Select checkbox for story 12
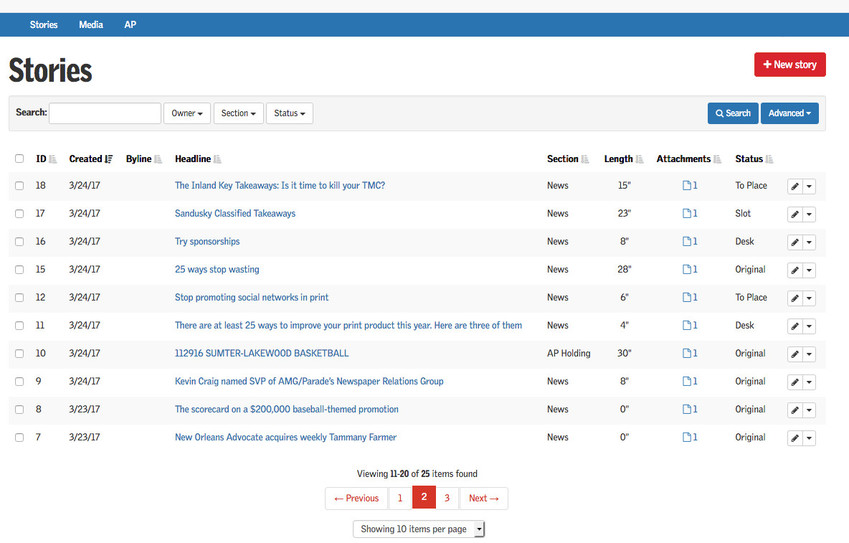Viewport: 849px width, 543px height. click(19, 298)
